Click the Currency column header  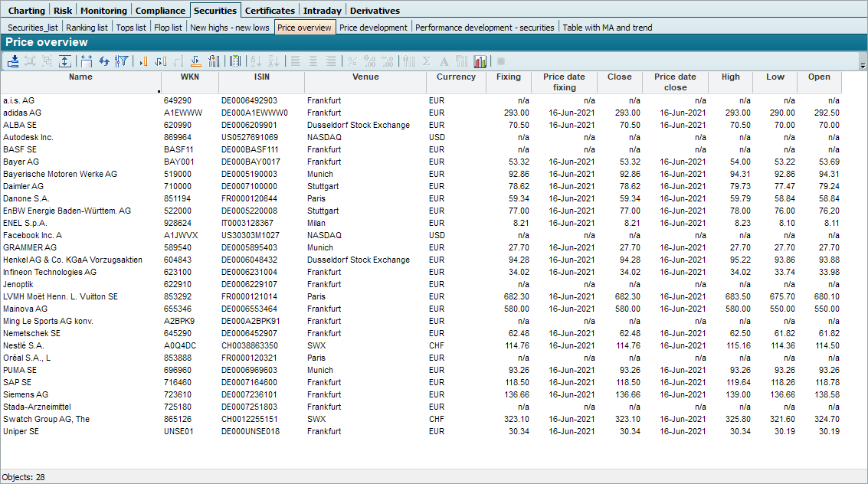[x=456, y=77]
